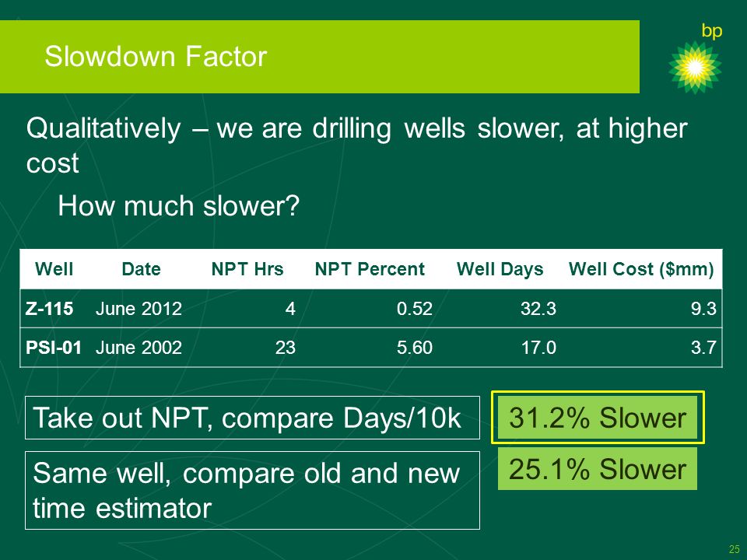Click the '31.2% Slower' highlighted box
747x560 pixels.
[x=598, y=418]
